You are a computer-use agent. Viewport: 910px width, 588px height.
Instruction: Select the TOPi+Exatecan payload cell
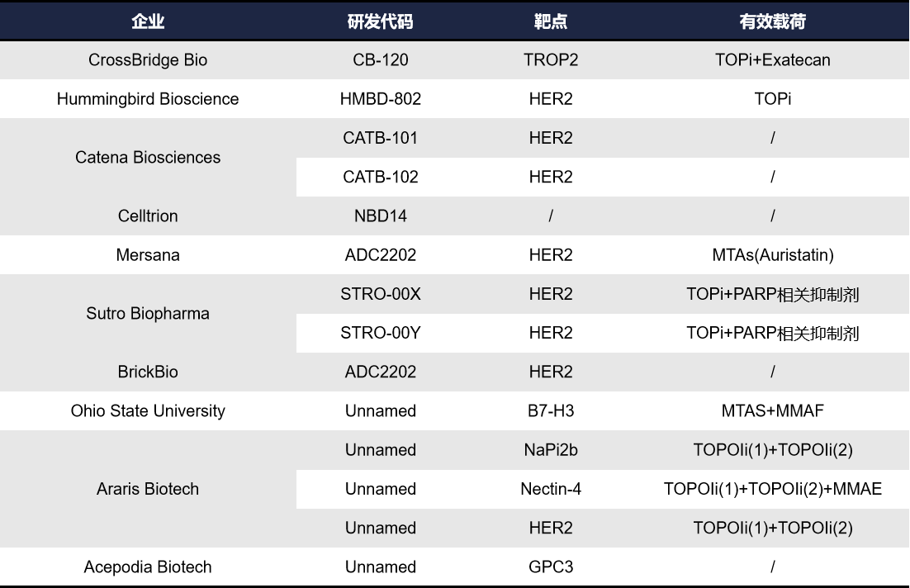click(772, 60)
